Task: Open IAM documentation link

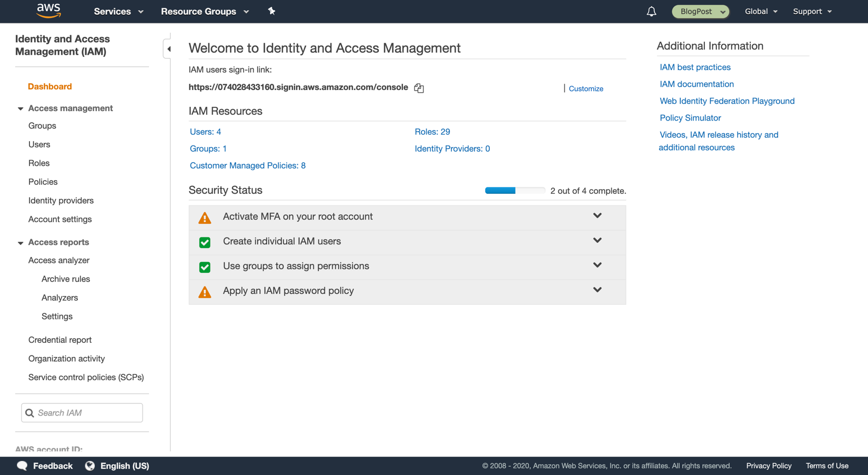Action: pyautogui.click(x=697, y=84)
